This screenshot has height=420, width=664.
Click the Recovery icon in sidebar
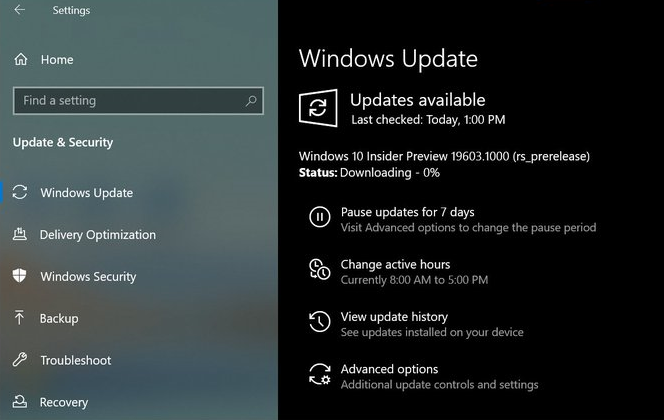point(19,401)
